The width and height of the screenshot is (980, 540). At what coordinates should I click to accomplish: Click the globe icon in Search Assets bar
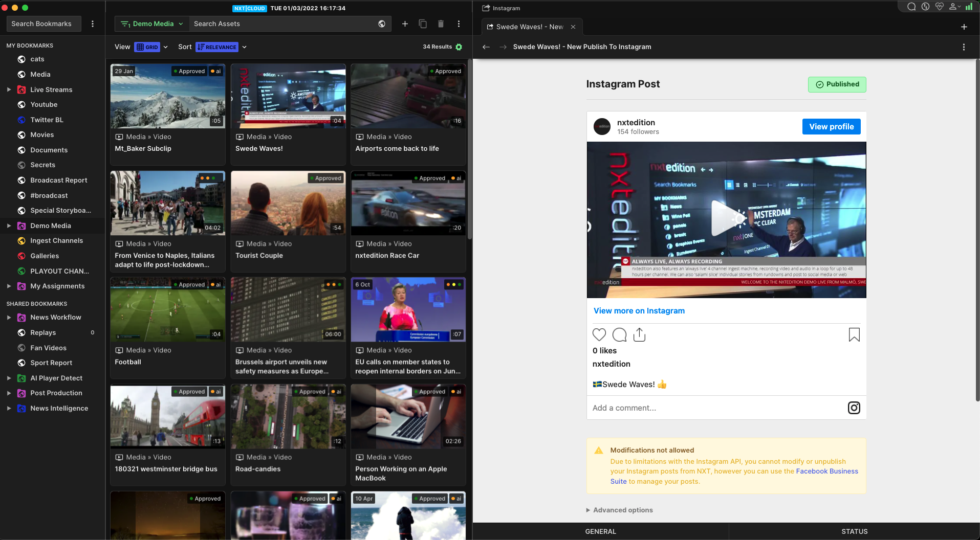[x=382, y=24]
